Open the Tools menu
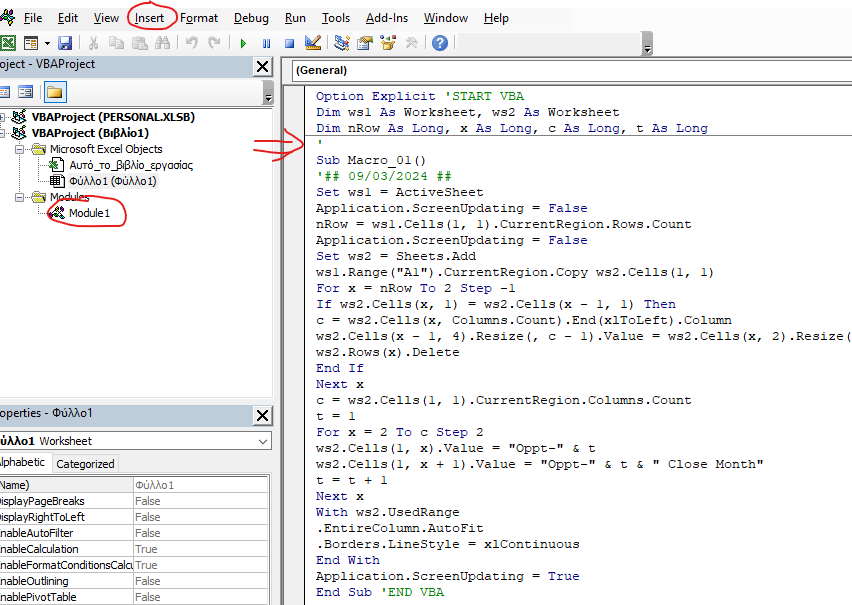The height and width of the screenshot is (605, 852). click(x=336, y=18)
